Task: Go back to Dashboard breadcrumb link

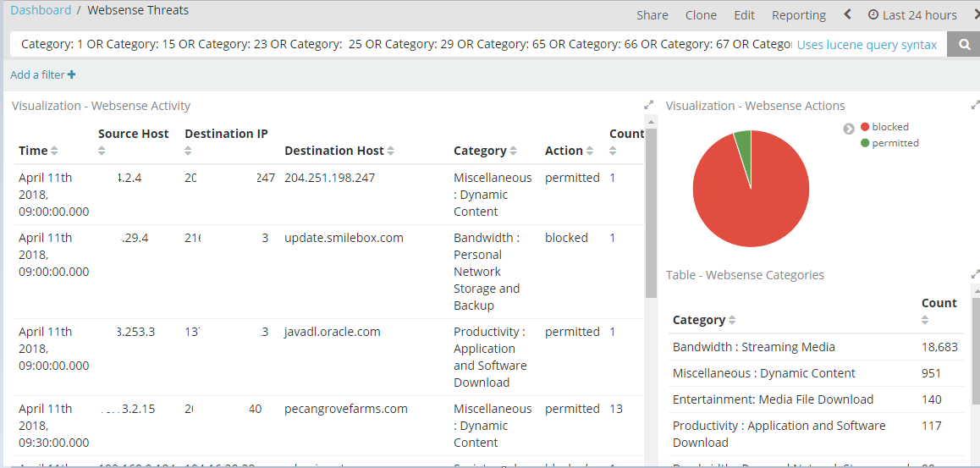Action: click(x=41, y=10)
